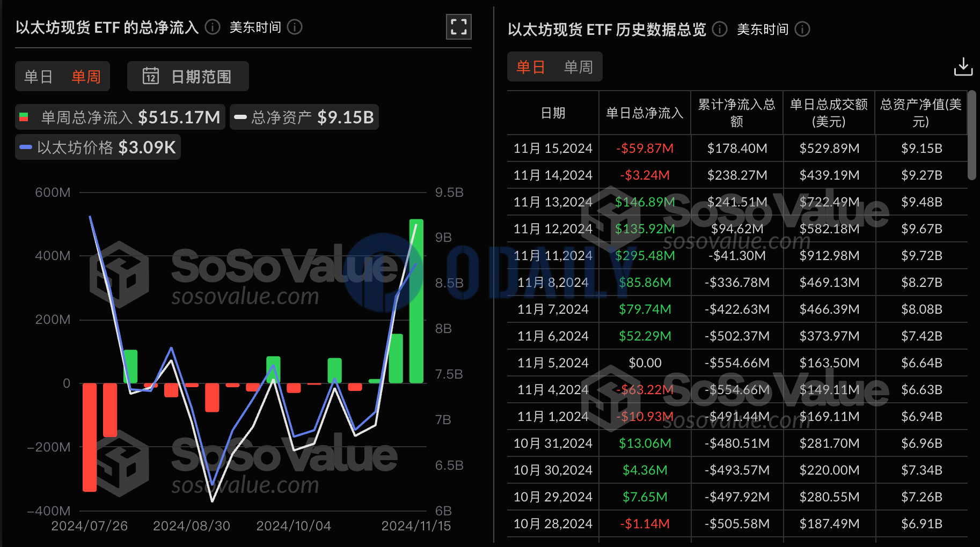Open info icon beside left panel 美东时间
The width and height of the screenshot is (980, 547).
295,27
